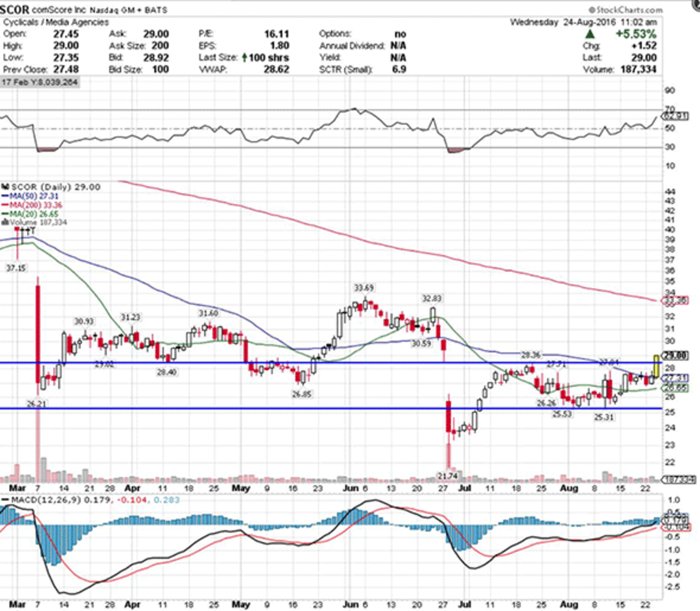Select the MA(200) 33.36 legend entry
The height and width of the screenshot is (611, 700).
35,205
